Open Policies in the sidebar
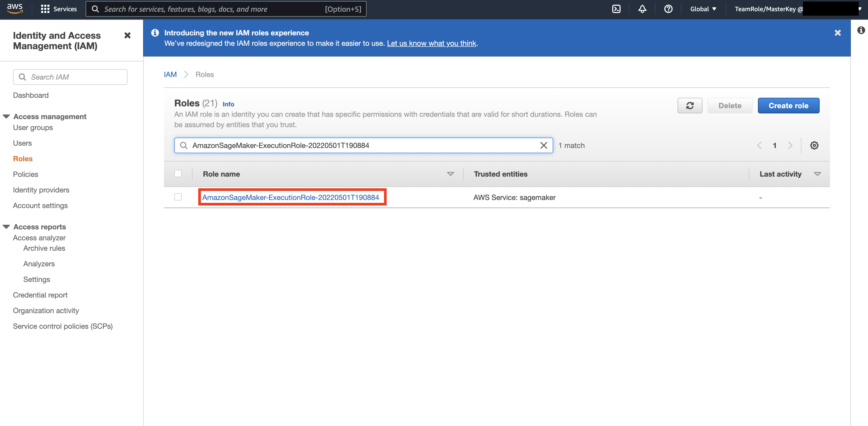Screen dimensions: 868x426 25,175
